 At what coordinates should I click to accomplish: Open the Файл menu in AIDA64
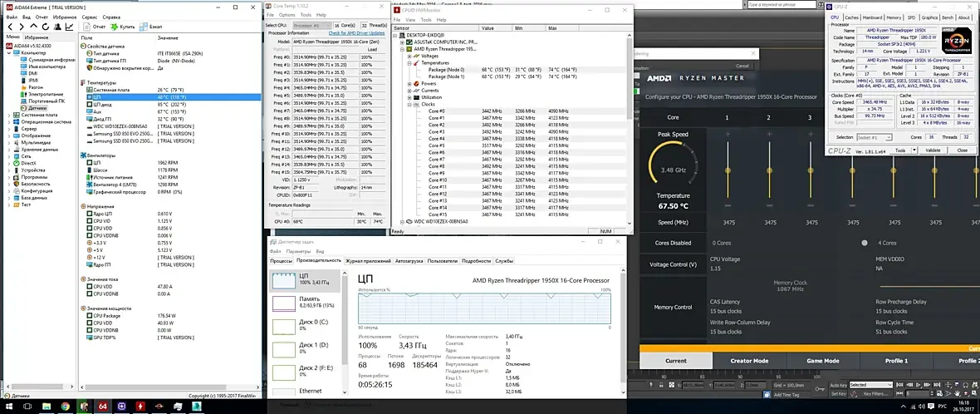pos(12,17)
